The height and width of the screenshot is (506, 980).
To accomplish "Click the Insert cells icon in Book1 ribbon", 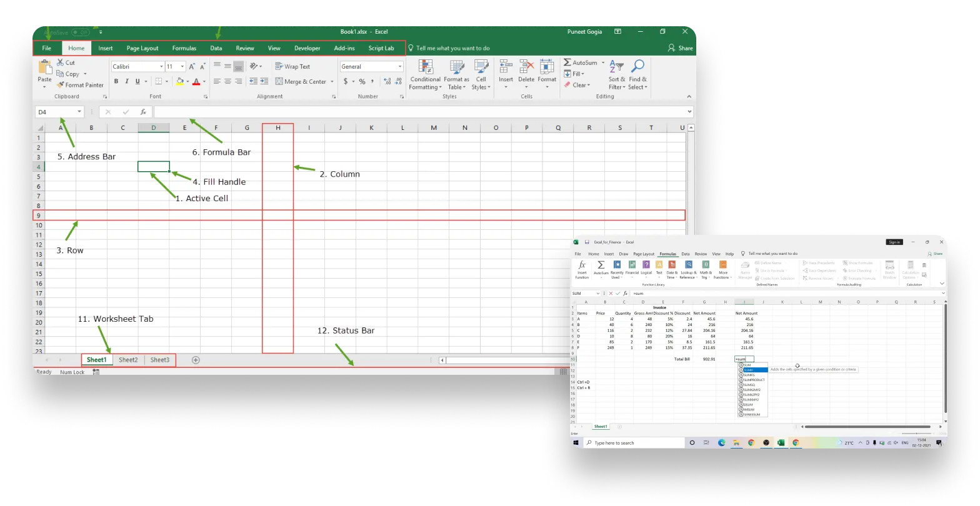I will (506, 66).
